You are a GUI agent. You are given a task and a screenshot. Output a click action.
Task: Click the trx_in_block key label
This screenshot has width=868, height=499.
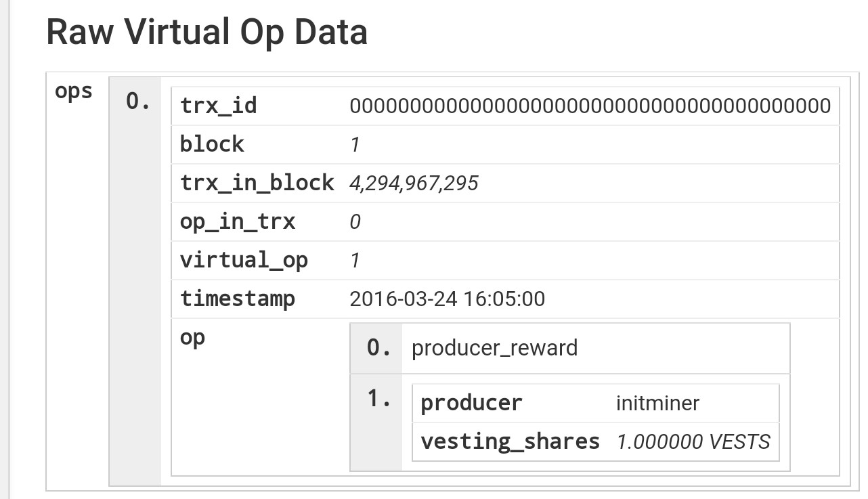(x=257, y=183)
